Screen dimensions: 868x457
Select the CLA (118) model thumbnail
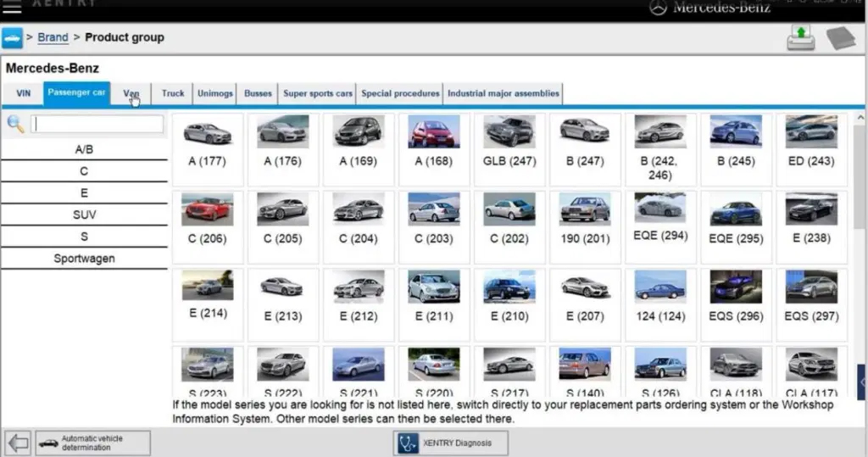click(736, 365)
